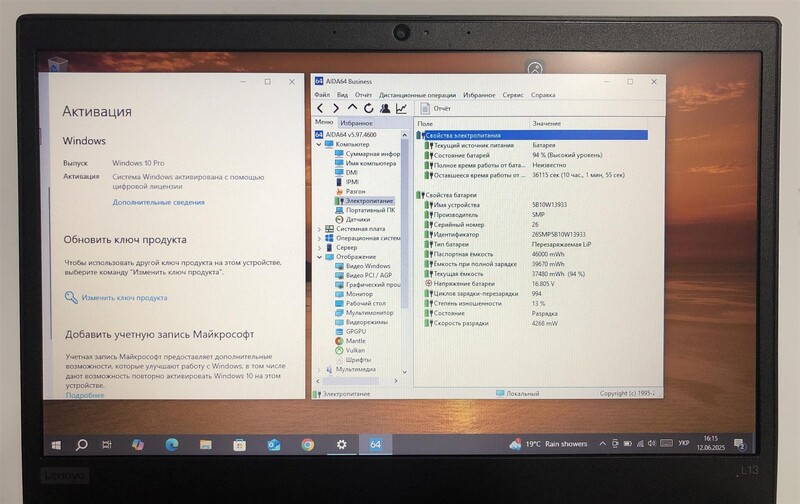
Task: Switch to AIDA64 taskbar button
Action: pos(376,445)
